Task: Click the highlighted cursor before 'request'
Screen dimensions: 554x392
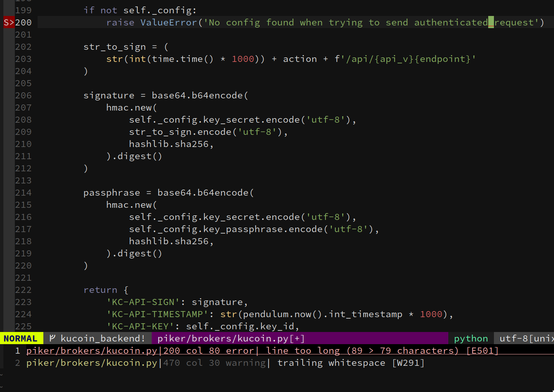Action: pyautogui.click(x=491, y=22)
